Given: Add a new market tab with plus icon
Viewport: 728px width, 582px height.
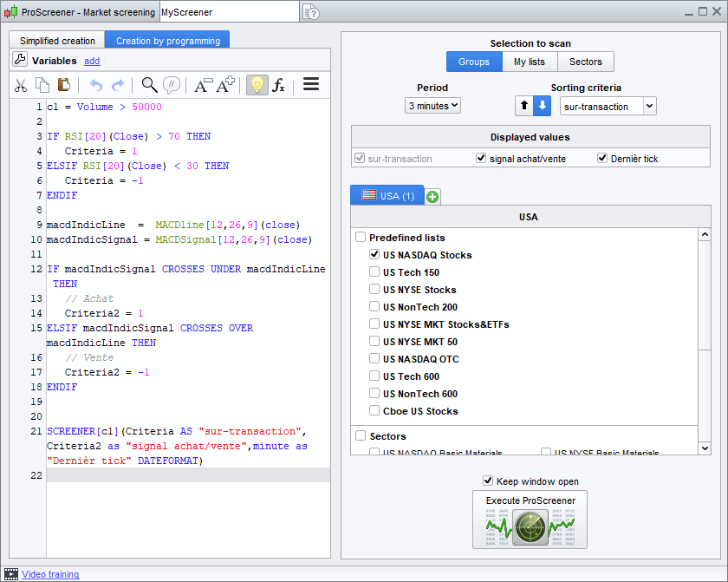Looking at the screenshot, I should pos(432,197).
